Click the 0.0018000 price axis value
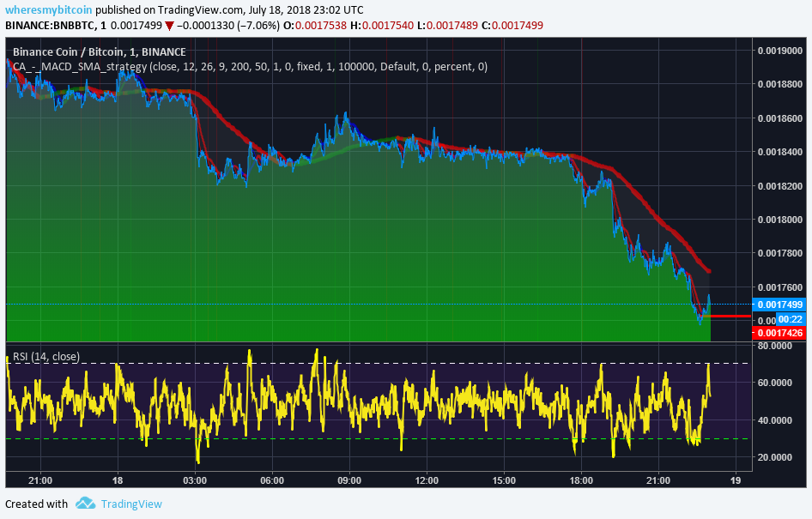Image resolution: width=812 pixels, height=519 pixels. 780,220
